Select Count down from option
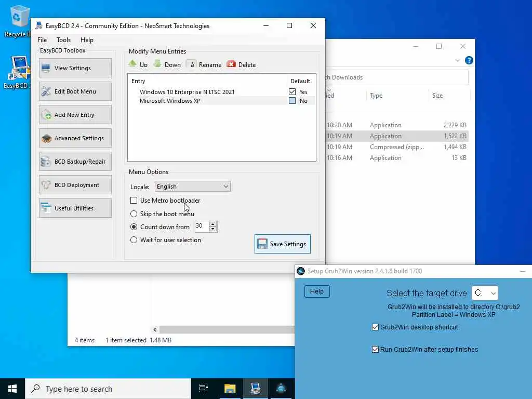 point(134,227)
